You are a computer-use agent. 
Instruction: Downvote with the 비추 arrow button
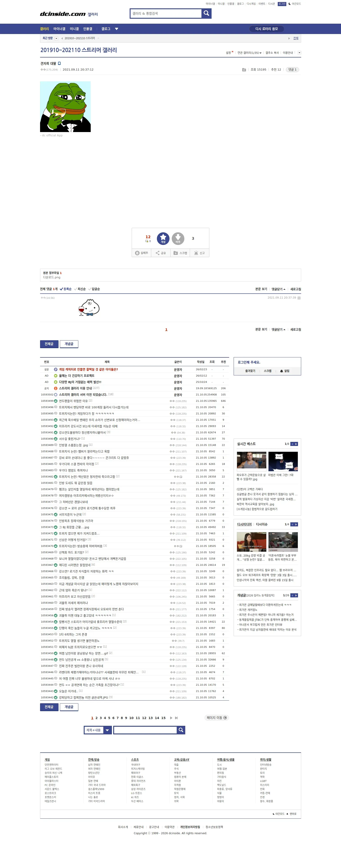178,238
